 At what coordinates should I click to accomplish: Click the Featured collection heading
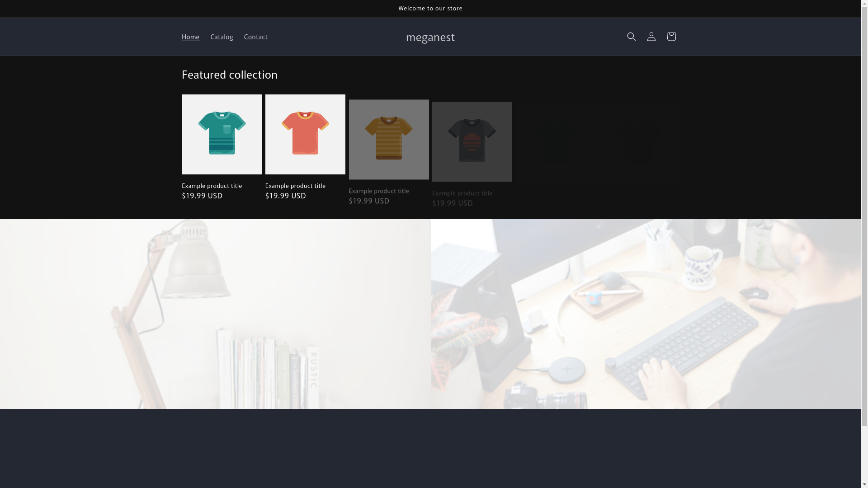(x=230, y=75)
